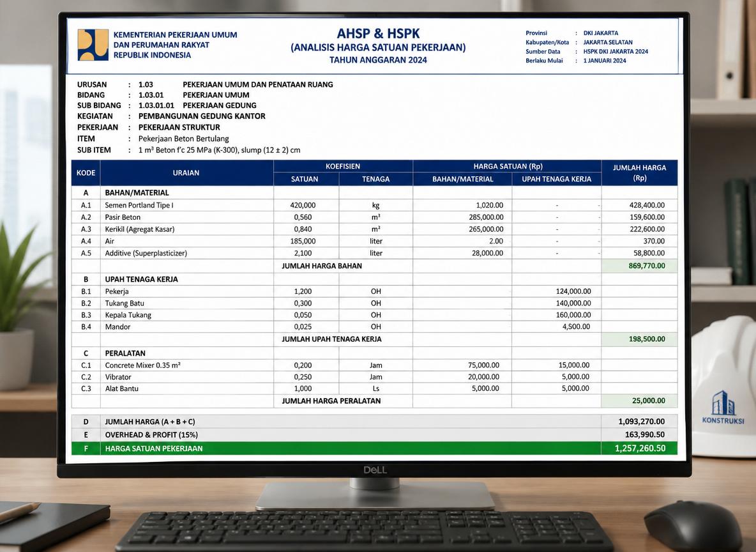Select the '869,770.00' material subtotal cell
Viewport: 756px width, 552px height.
pos(639,266)
